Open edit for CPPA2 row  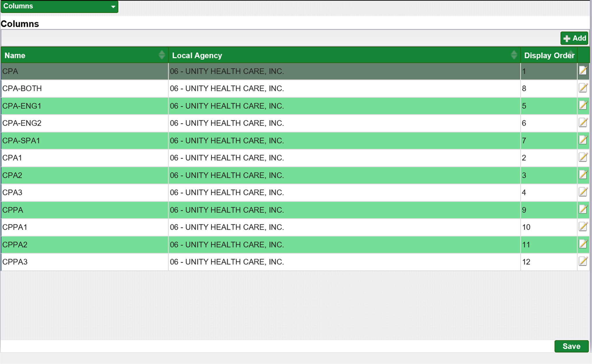pyautogui.click(x=583, y=244)
